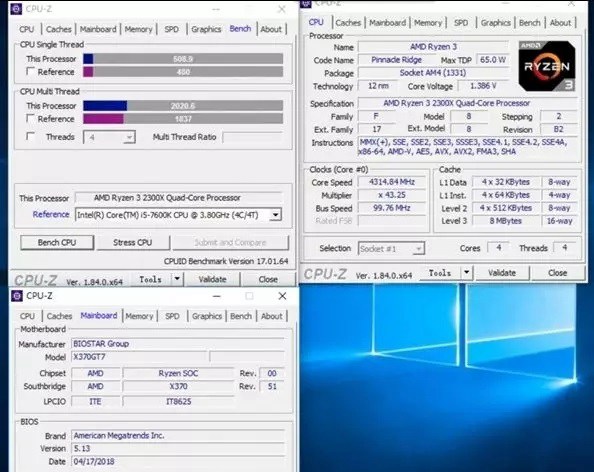The width and height of the screenshot is (594, 472).
Task: Click the Core Voltage value 1.386 V
Action: tap(483, 86)
